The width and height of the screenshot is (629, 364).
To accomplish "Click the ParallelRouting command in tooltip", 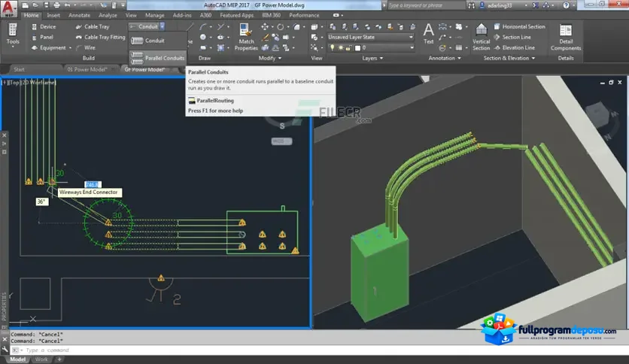I will [215, 101].
